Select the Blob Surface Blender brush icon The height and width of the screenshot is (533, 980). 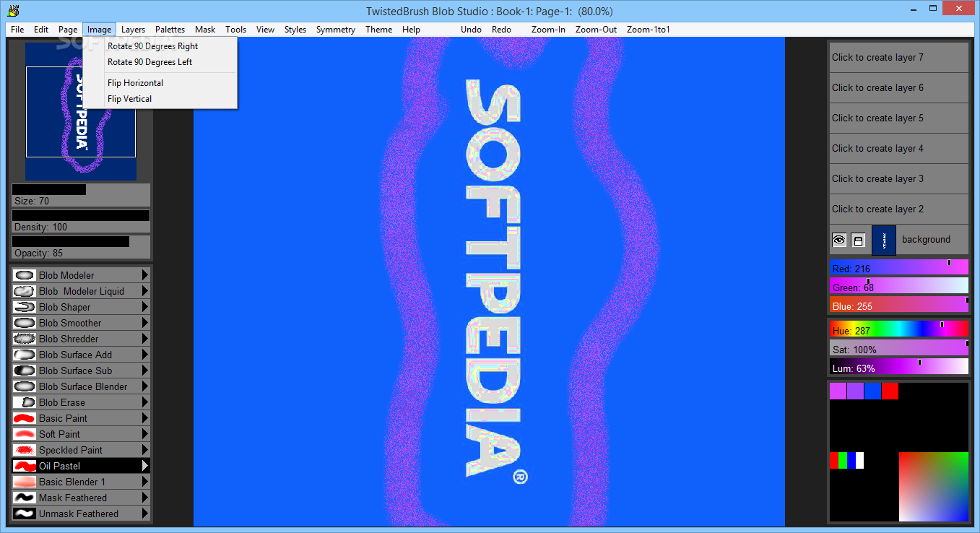click(x=25, y=386)
